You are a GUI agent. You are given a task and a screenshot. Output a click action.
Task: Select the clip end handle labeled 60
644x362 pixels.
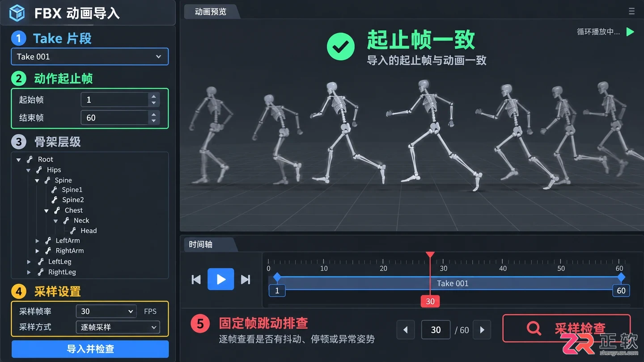point(621,290)
